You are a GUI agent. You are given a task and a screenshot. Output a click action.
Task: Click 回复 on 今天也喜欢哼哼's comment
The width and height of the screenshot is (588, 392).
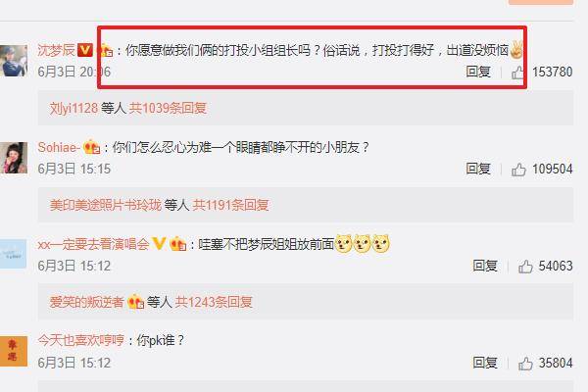[x=485, y=363]
